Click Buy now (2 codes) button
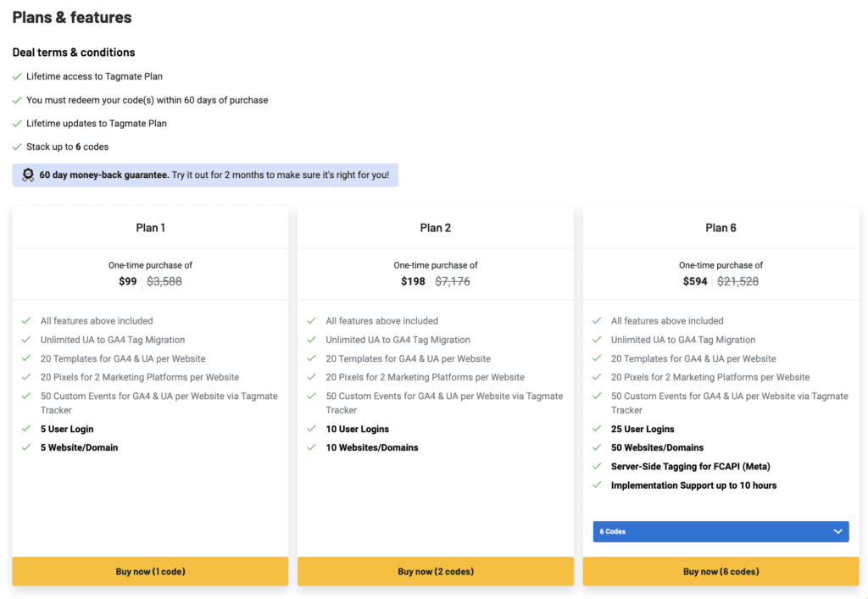Viewport: 868px width, 599px height. (436, 571)
